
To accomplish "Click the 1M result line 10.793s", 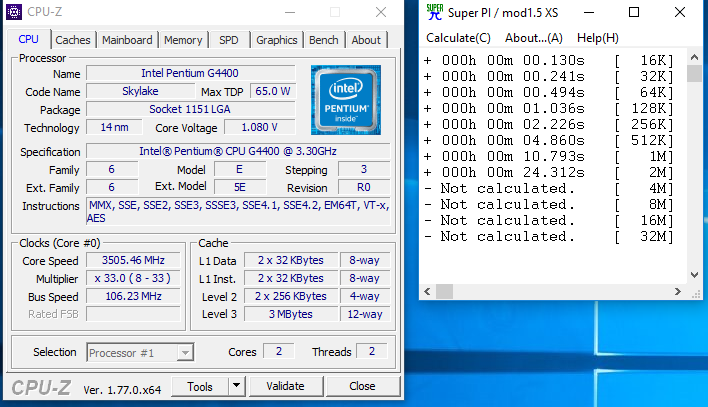I will tap(548, 157).
